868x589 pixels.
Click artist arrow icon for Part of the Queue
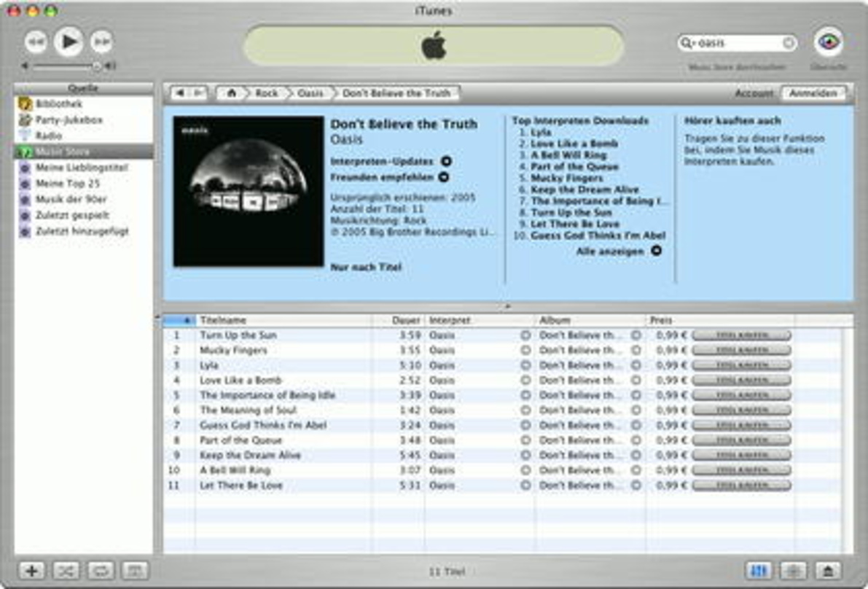click(x=525, y=440)
